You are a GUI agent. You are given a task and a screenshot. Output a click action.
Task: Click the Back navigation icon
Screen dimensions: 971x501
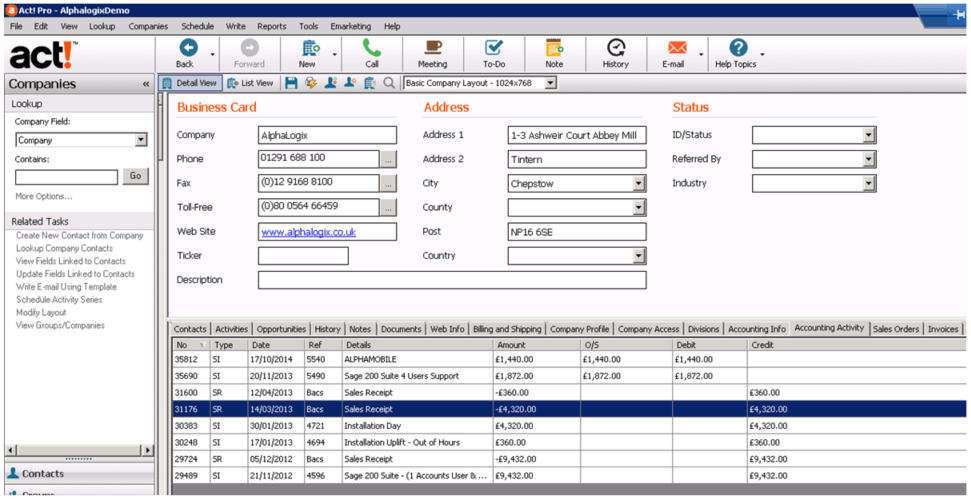click(x=187, y=48)
